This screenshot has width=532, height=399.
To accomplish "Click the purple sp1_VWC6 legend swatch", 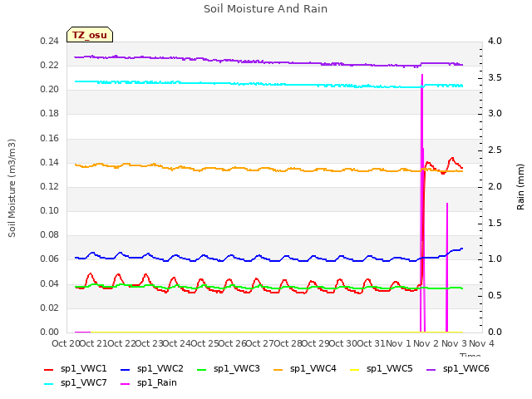I will pyautogui.click(x=431, y=369).
